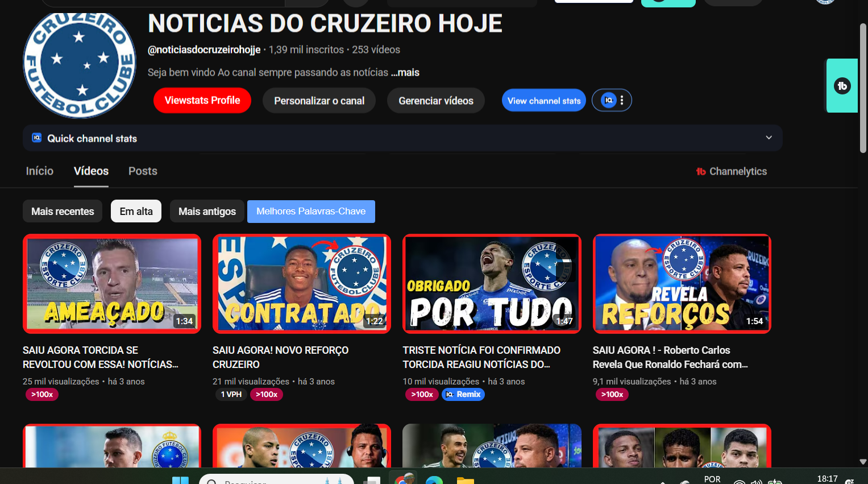The width and height of the screenshot is (868, 484).
Task: Switch to the Posts tab
Action: click(143, 171)
